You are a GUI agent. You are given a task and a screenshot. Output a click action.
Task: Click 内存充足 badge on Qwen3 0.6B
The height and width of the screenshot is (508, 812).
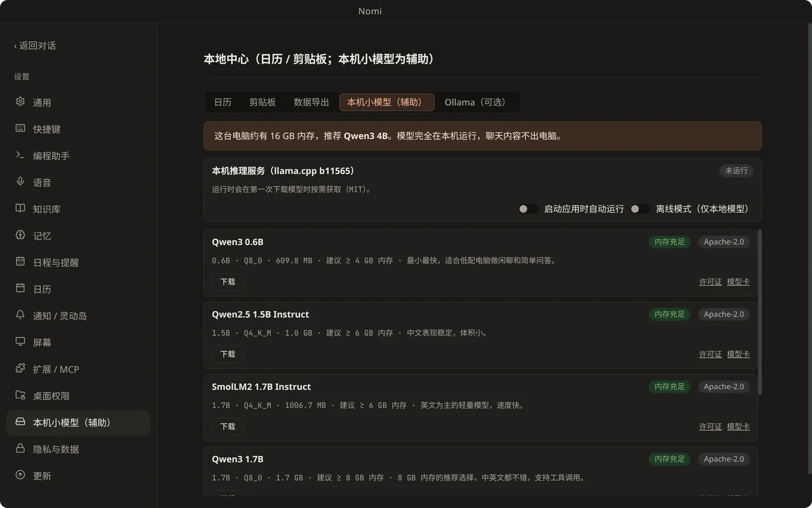point(669,242)
